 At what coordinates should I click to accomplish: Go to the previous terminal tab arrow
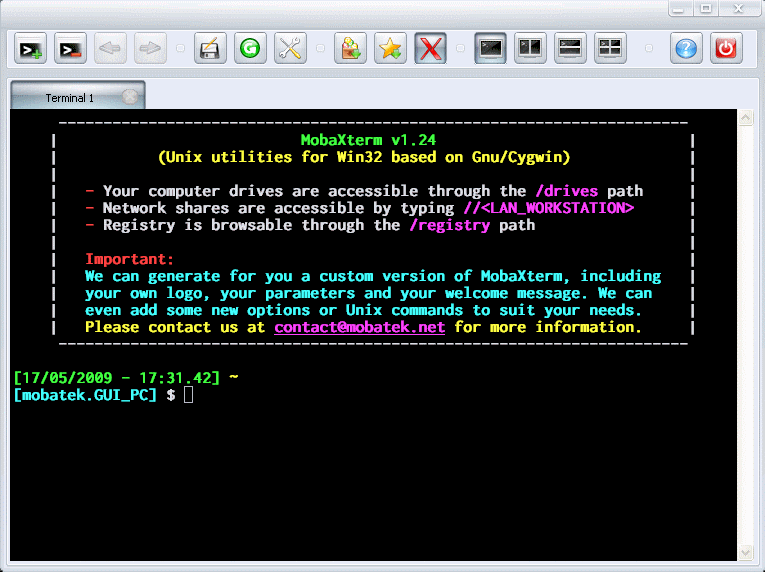(x=110, y=48)
